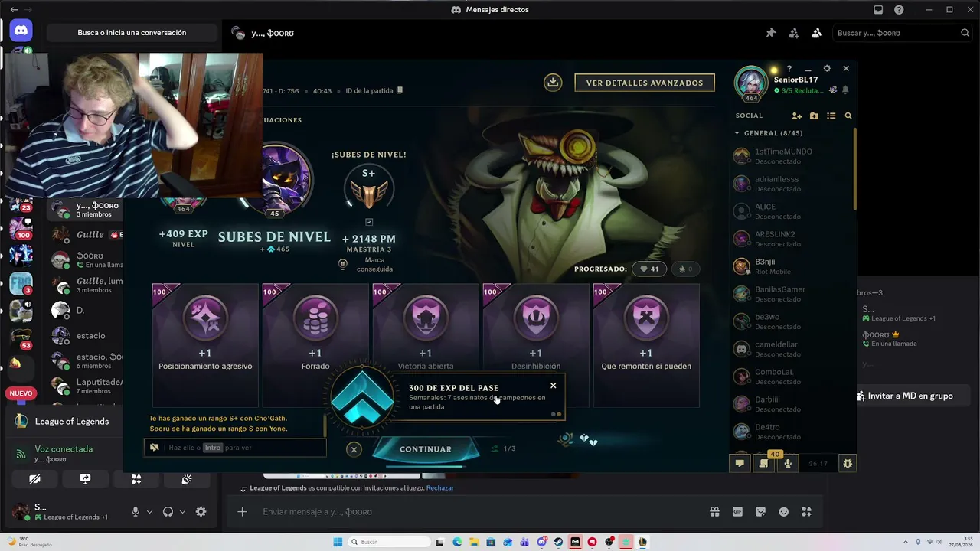Open the League chat bubble icon
This screenshot has width=980, height=551.
point(740,463)
